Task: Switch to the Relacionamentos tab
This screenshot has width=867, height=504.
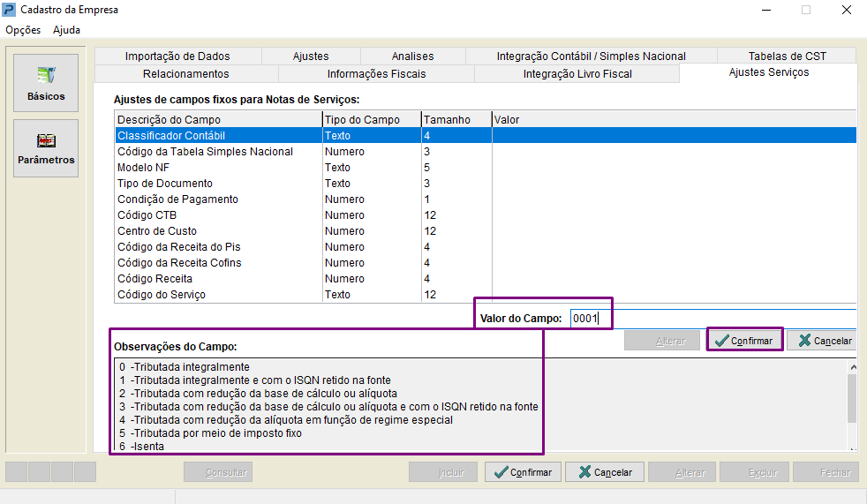Action: coord(185,74)
